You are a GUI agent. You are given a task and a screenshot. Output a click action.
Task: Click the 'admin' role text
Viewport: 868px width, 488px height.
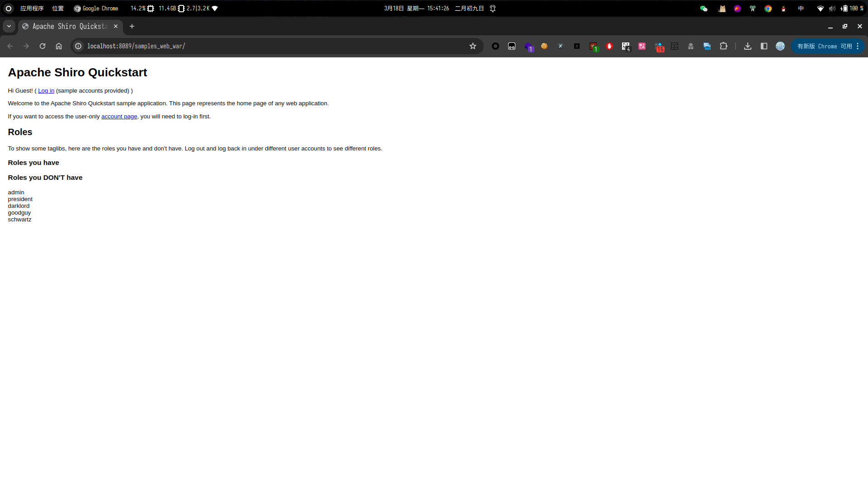click(x=16, y=192)
